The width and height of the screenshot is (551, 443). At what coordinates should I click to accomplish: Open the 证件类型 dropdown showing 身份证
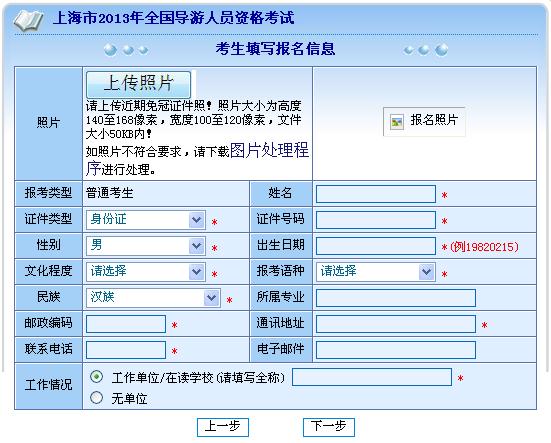pyautogui.click(x=146, y=220)
